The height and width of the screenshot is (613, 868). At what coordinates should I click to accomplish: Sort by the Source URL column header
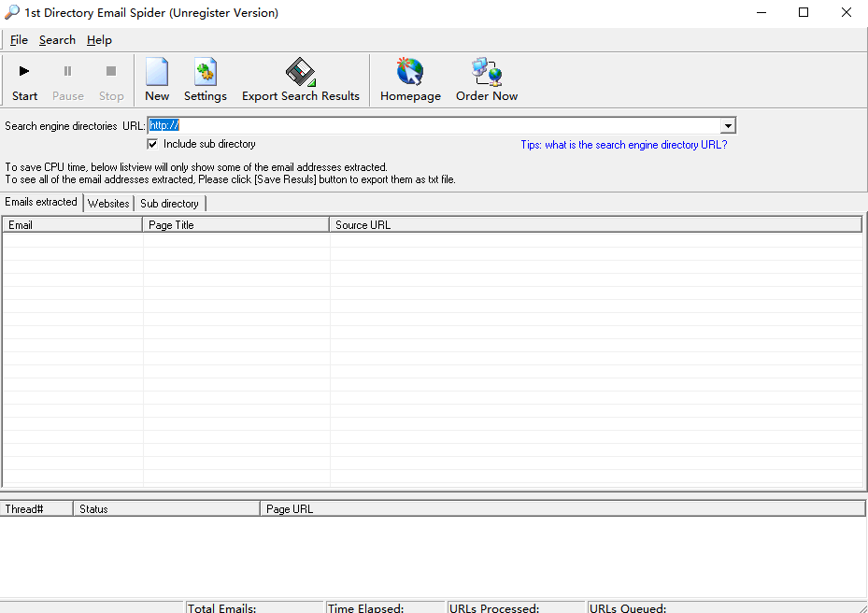[596, 225]
